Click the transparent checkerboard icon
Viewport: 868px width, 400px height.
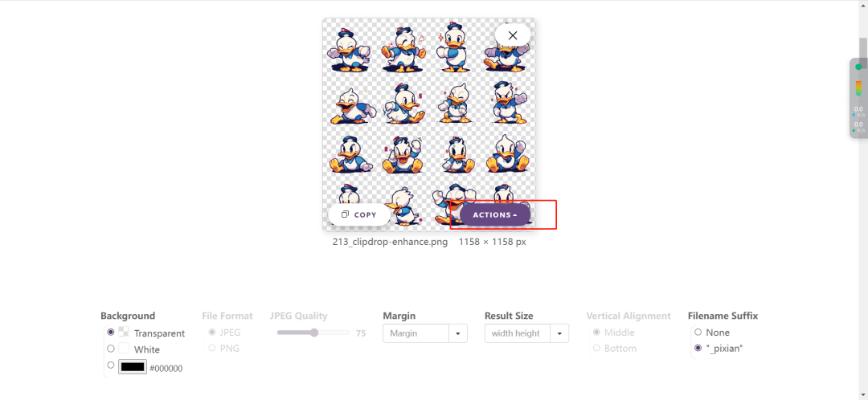point(124,332)
